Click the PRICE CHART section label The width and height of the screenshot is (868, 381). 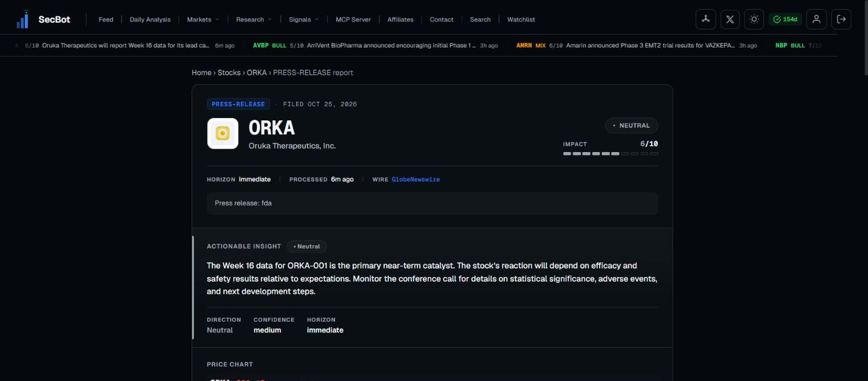point(230,365)
